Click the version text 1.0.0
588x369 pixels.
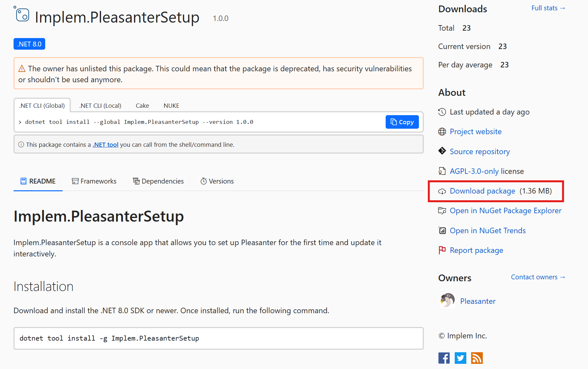pos(220,18)
